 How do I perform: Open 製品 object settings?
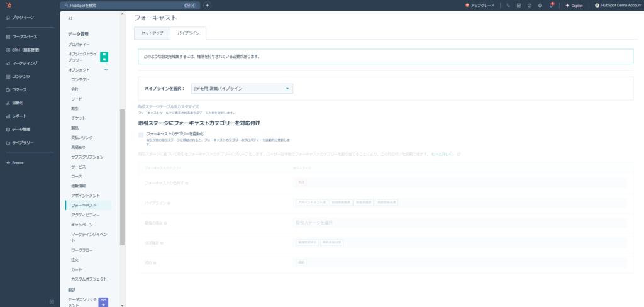(x=75, y=128)
